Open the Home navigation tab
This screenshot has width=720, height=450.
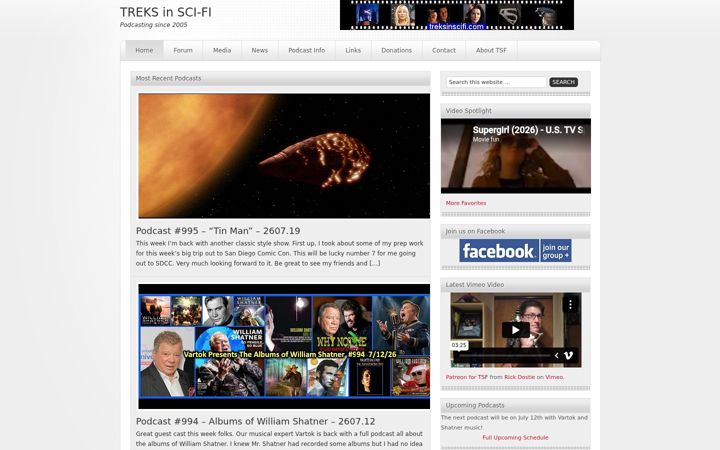coord(144,51)
